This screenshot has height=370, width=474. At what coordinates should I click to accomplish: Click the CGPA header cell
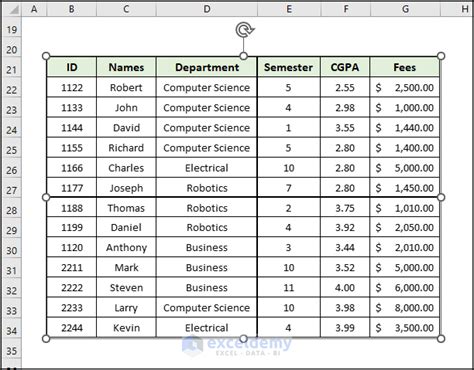(x=345, y=67)
